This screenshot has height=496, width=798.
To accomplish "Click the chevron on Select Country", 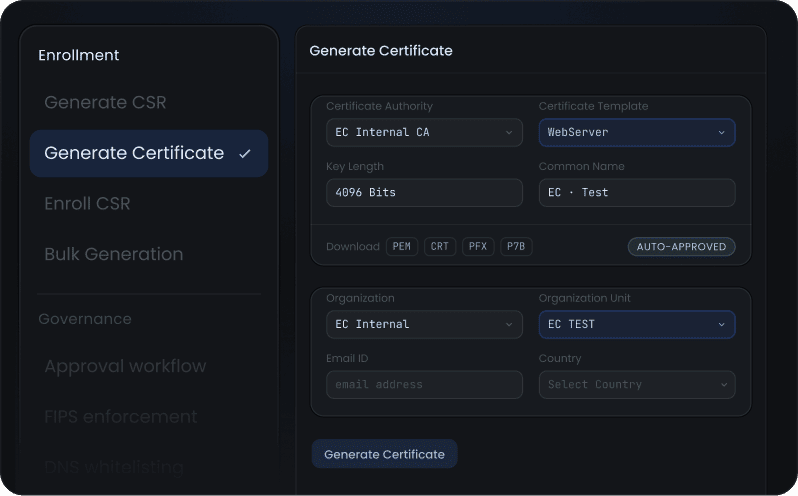I will point(724,385).
